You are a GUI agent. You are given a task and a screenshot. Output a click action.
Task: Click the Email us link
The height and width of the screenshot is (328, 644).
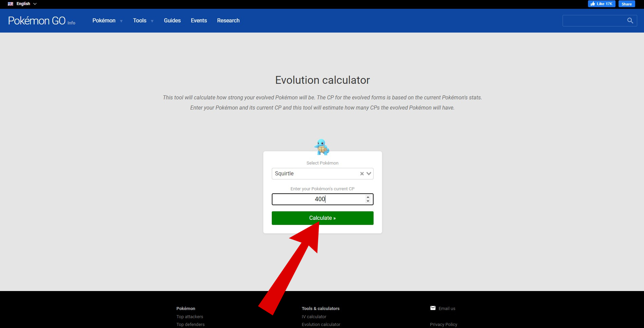pyautogui.click(x=447, y=308)
